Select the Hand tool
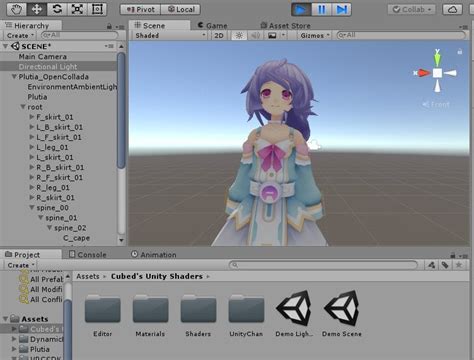 16,9
